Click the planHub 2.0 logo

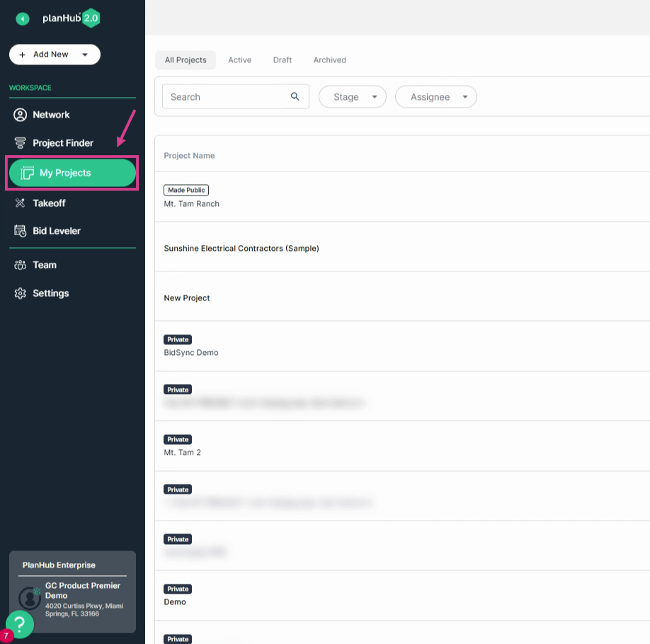(72, 18)
